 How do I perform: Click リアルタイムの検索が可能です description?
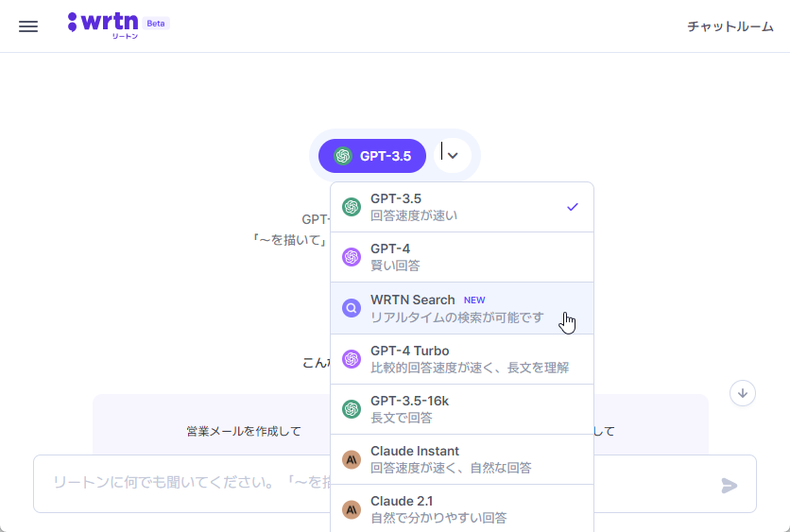pyautogui.click(x=457, y=317)
